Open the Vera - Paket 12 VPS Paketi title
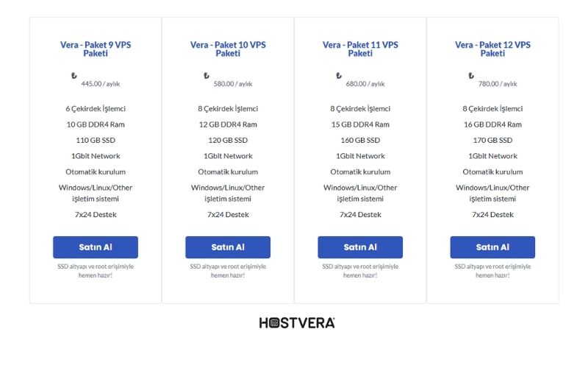The width and height of the screenshot is (588, 368). (x=492, y=49)
